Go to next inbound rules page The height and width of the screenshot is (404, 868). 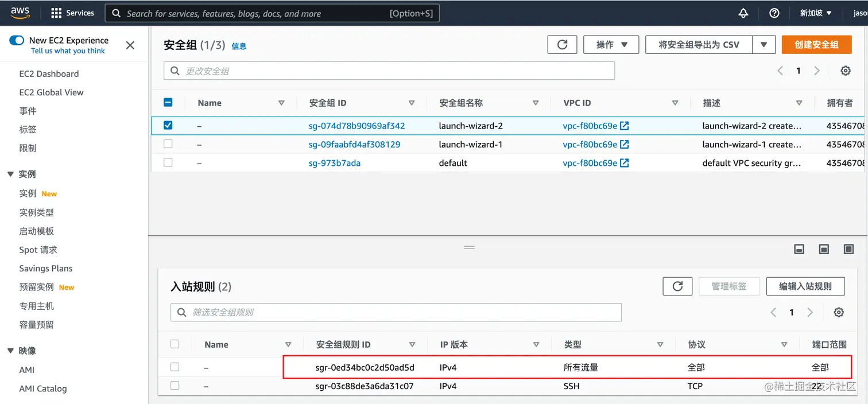[810, 312]
